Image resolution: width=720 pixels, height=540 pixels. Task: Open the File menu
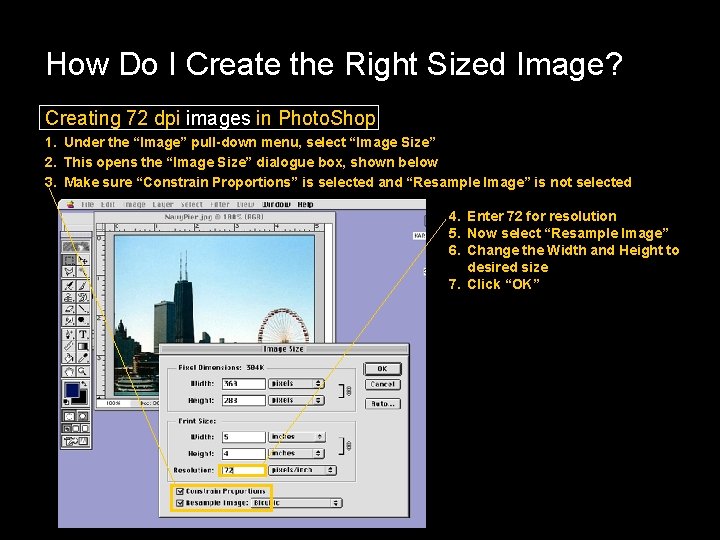(87, 204)
